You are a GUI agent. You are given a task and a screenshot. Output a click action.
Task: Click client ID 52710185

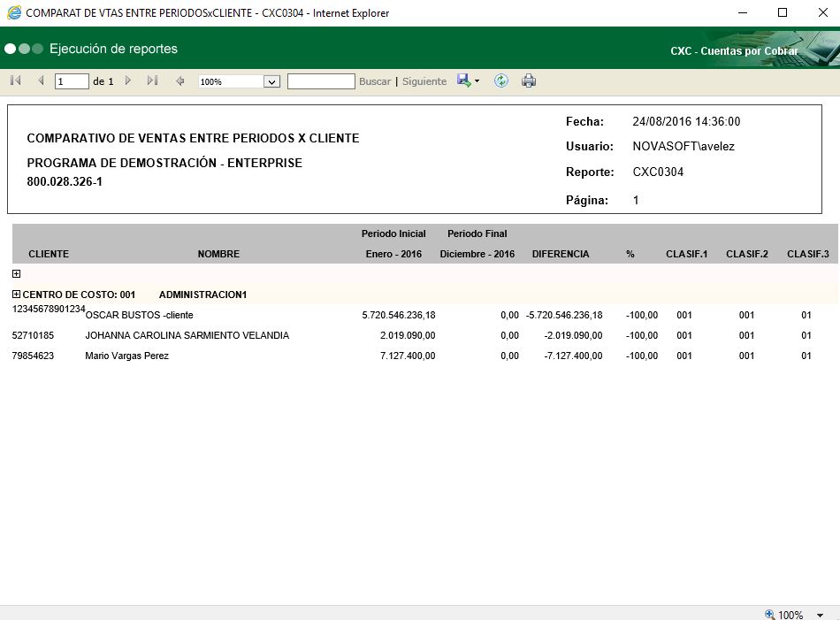tap(34, 335)
